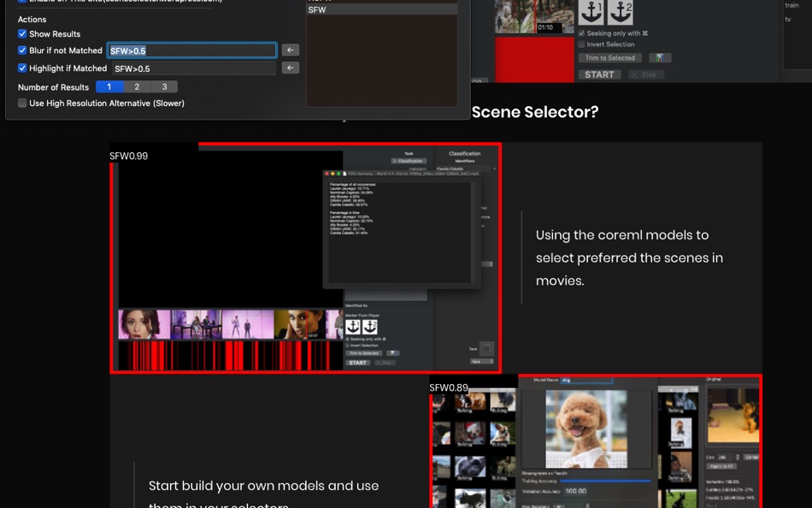Viewport: 812px width, 508px height.
Task: Click the striped red timeline in SFW0.99 image
Action: pyautogui.click(x=231, y=355)
